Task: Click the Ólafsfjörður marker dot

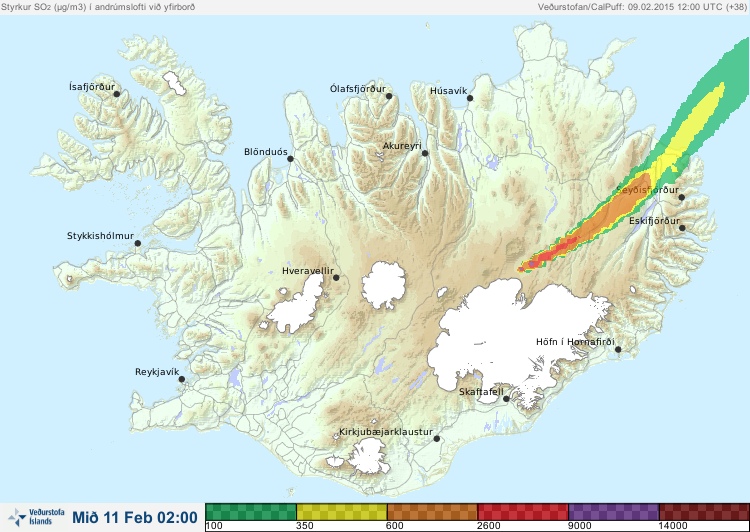Action: tap(389, 96)
